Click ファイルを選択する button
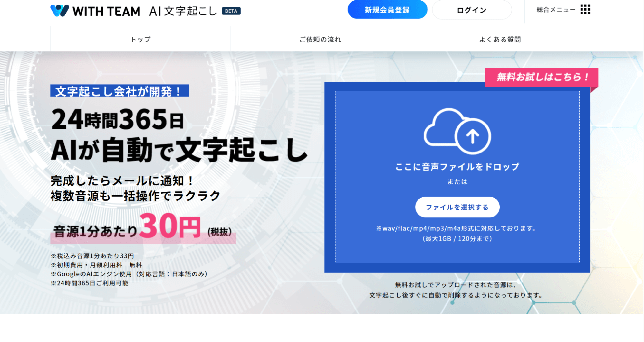Screen dimensions: 644x342 click(x=457, y=207)
